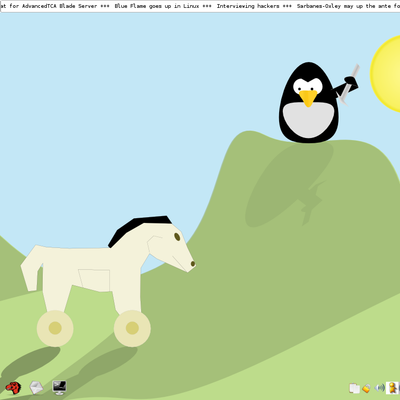Launch the mail envelope application icon
The height and width of the screenshot is (400, 400).
(36, 388)
